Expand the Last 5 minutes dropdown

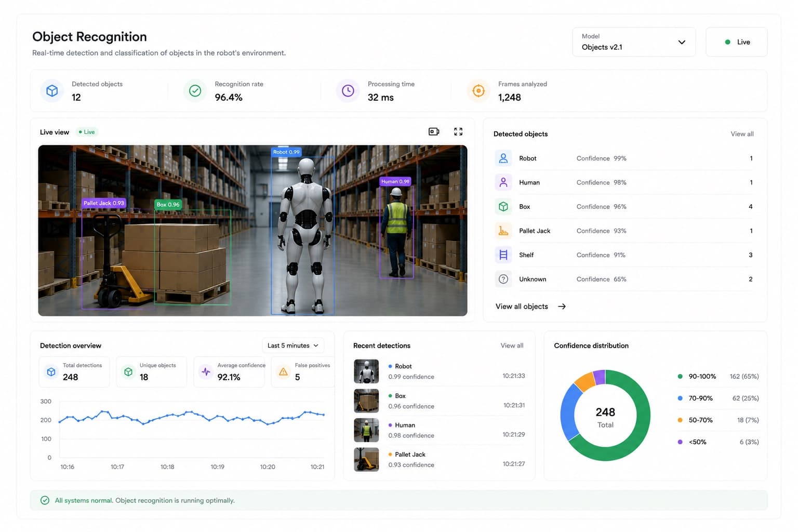tap(293, 345)
